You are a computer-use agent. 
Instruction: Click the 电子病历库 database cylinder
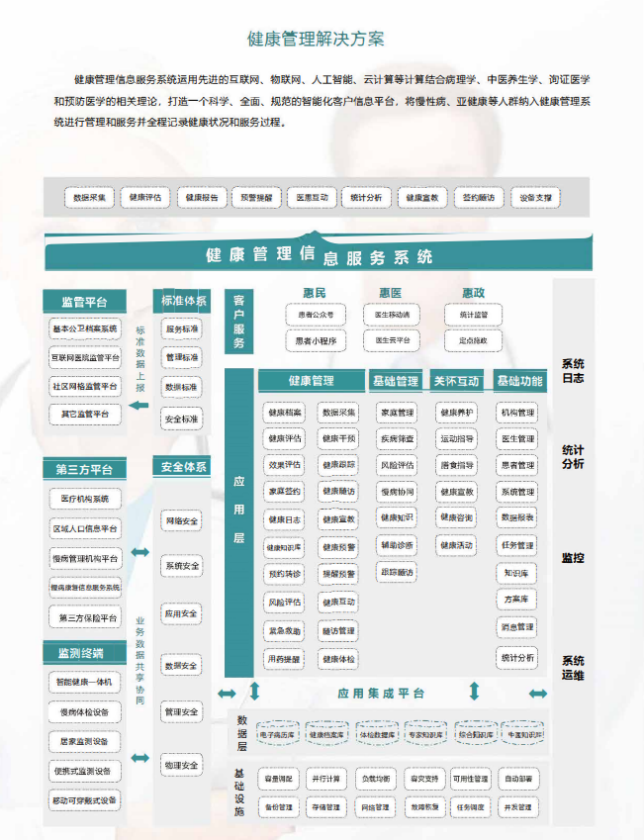click(x=278, y=735)
